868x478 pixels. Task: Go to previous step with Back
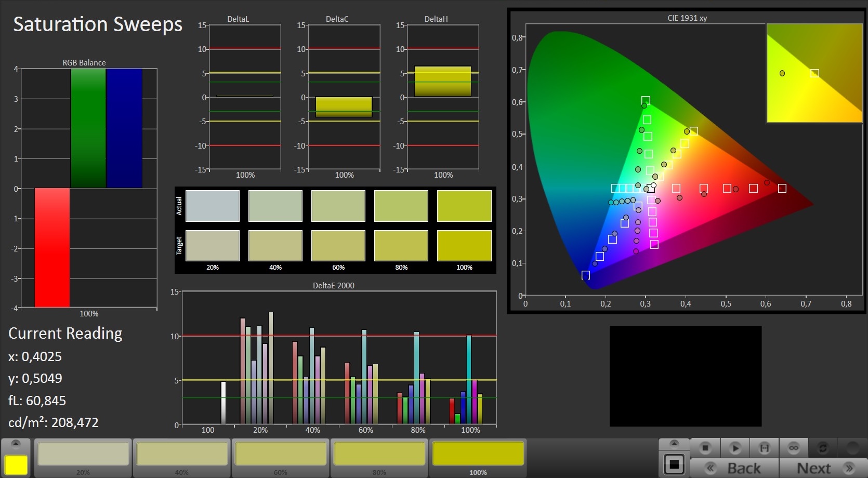coord(734,468)
